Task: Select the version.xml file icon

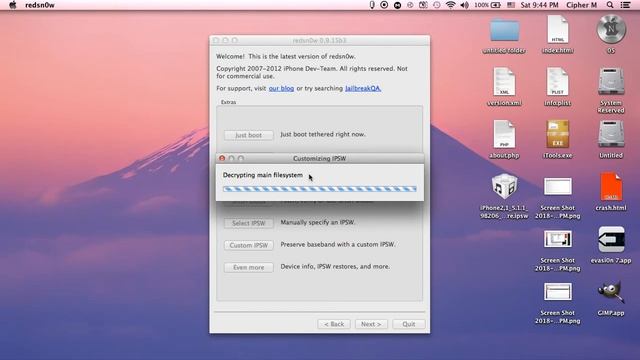Action: pyautogui.click(x=504, y=82)
